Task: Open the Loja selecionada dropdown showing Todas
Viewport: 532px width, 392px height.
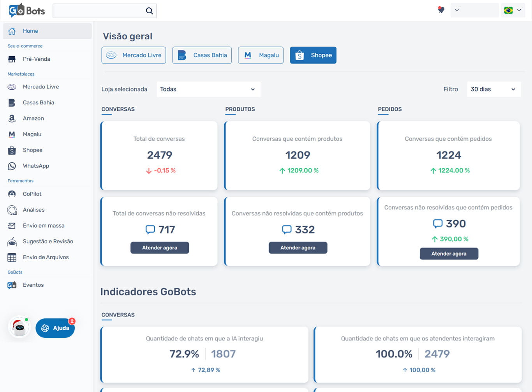Action: coord(208,89)
